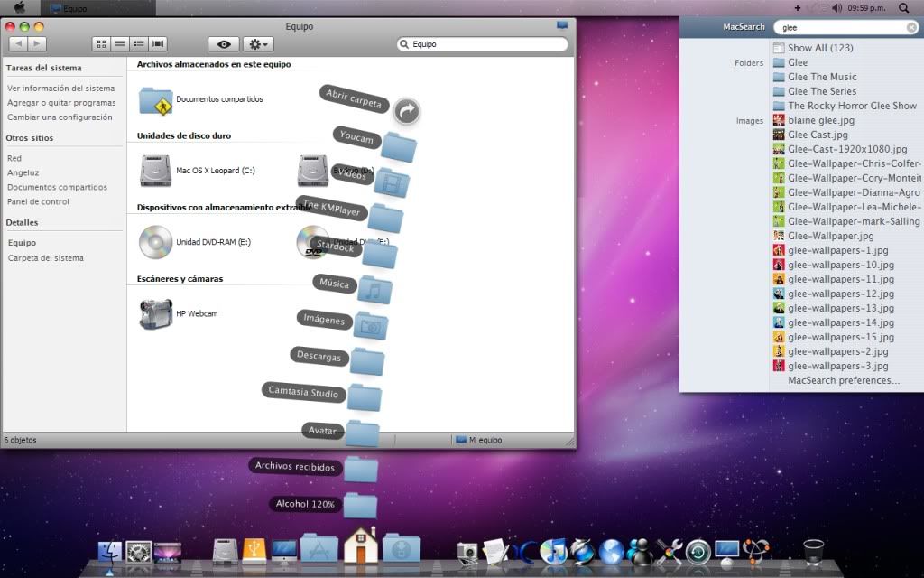The width and height of the screenshot is (924, 578).
Task: Open Descargas folder in the stack
Action: click(x=367, y=361)
